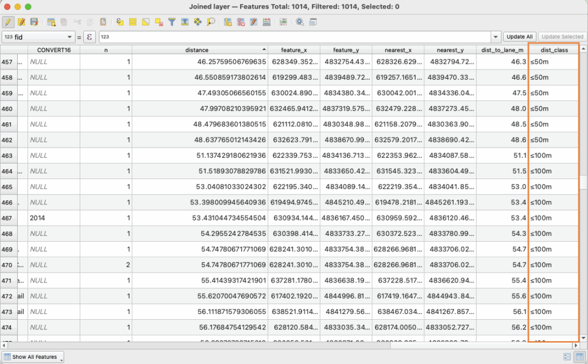Open Show All Features filter menu
Screen dimensions: 588x364
33,357
